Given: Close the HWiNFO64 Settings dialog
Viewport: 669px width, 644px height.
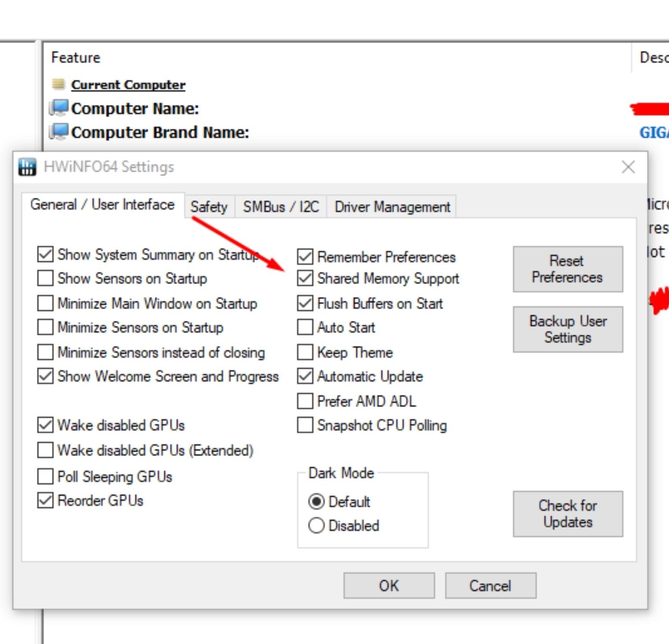Looking at the screenshot, I should [628, 167].
